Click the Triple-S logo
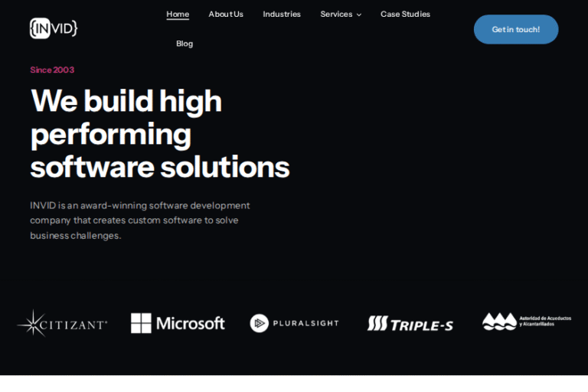The width and height of the screenshot is (588, 392). click(x=410, y=324)
